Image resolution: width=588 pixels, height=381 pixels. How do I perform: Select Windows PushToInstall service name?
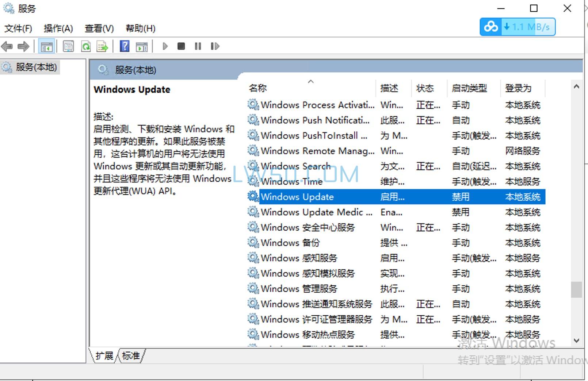click(x=314, y=135)
